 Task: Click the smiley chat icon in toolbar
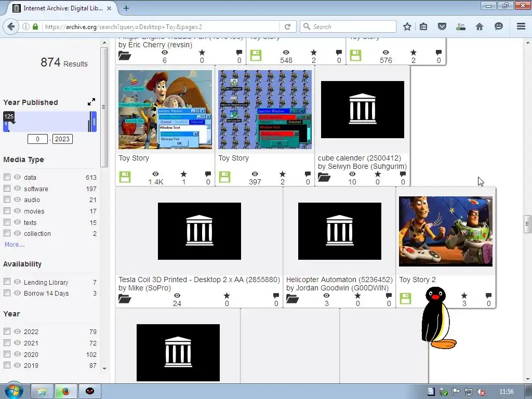point(498,26)
